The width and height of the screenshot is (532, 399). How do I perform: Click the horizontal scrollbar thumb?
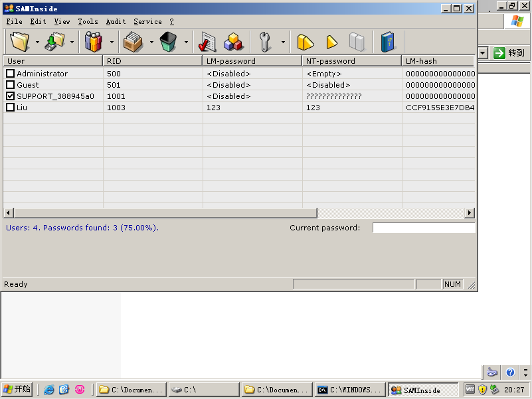pos(165,212)
